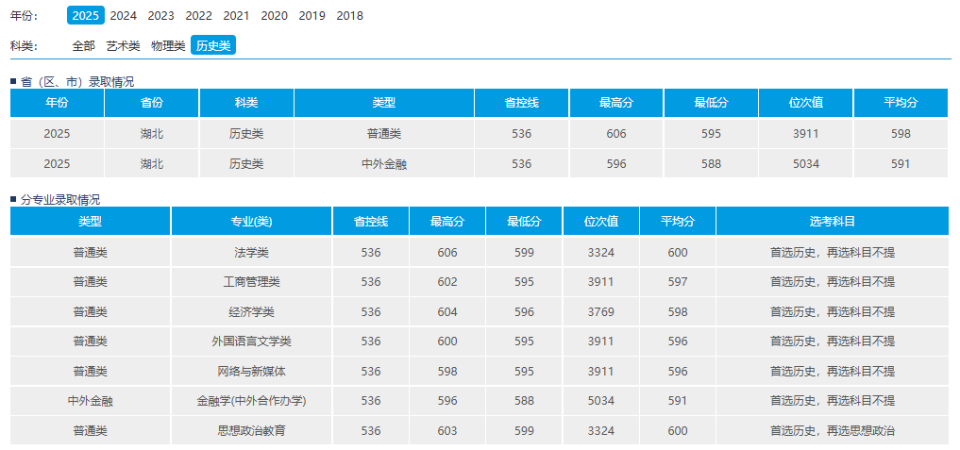Click 最低分 header in province table
The image size is (960, 450).
pyautogui.click(x=711, y=103)
